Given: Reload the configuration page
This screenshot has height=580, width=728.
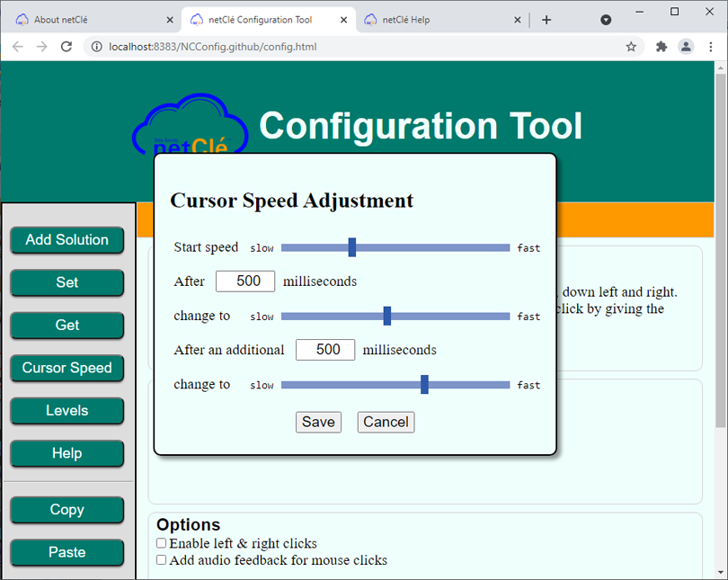Looking at the screenshot, I should click(x=67, y=47).
